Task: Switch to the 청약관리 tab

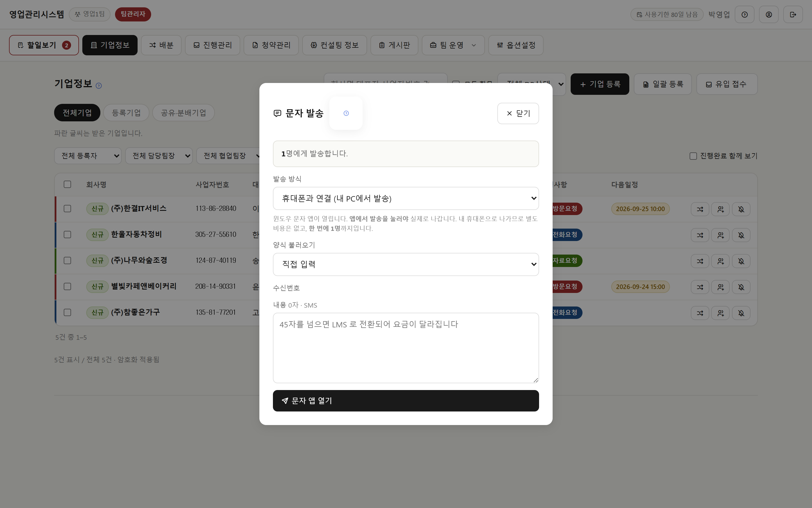Action: pyautogui.click(x=271, y=45)
